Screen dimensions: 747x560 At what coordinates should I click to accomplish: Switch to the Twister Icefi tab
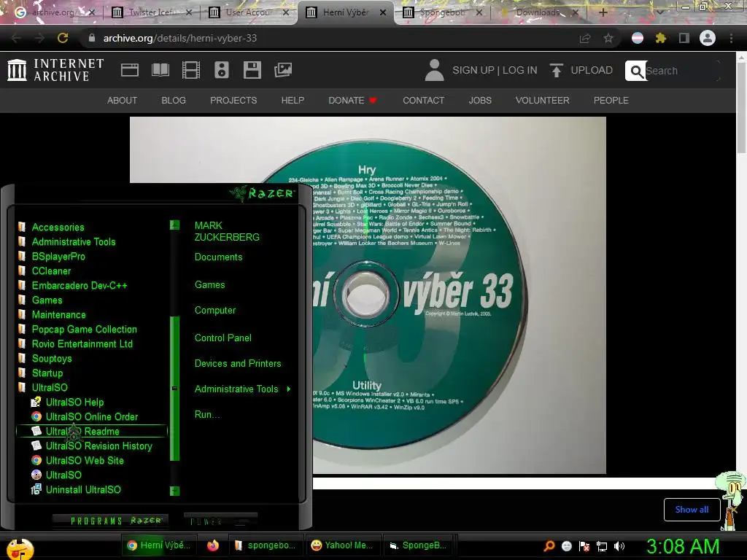coord(152,12)
